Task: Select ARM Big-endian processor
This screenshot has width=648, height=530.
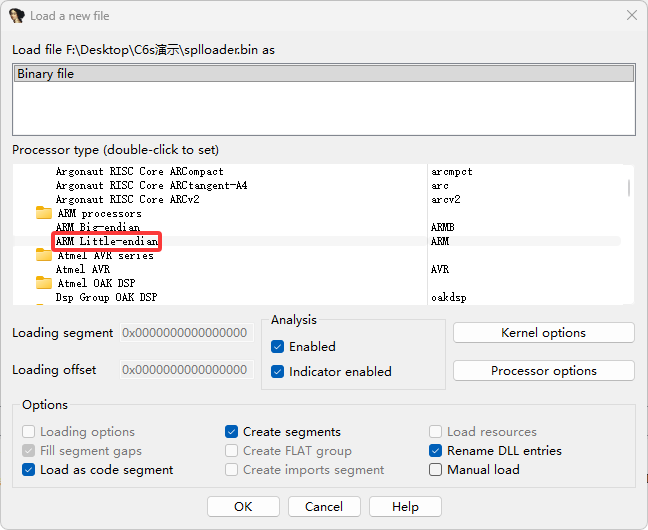Action: [98, 227]
